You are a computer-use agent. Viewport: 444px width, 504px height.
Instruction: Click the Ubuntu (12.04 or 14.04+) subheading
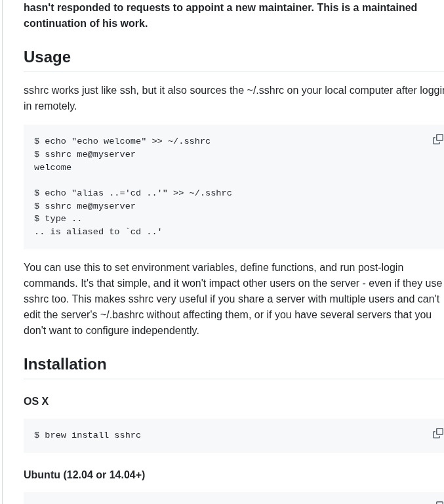click(x=84, y=474)
